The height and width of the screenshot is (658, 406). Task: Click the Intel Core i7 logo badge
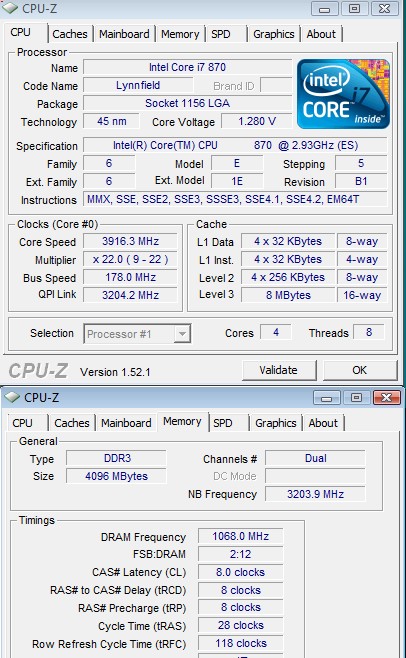pos(343,94)
